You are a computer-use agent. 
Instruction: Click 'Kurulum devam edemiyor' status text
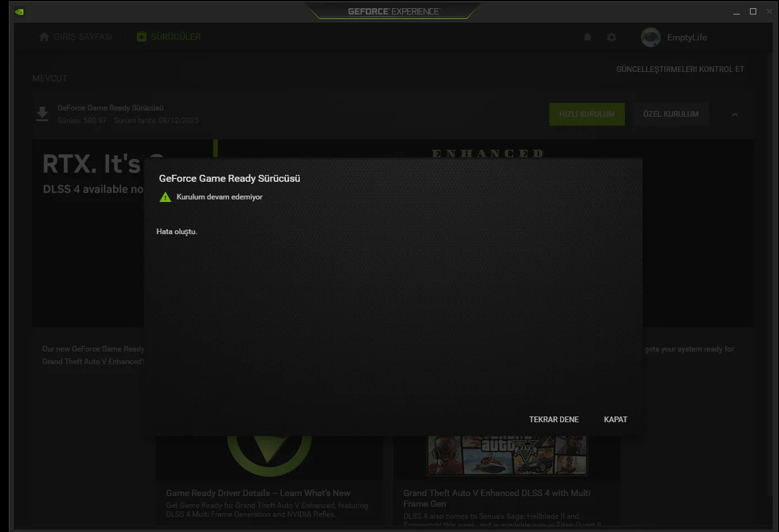click(220, 197)
